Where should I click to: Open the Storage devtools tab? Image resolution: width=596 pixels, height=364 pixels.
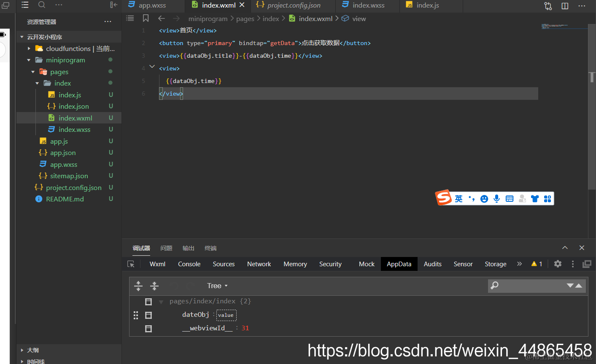[x=495, y=264]
